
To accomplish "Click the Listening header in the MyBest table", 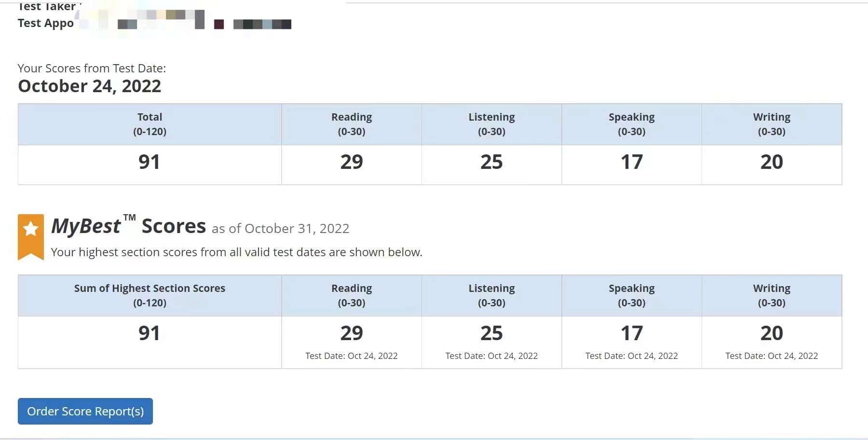I will 491,295.
